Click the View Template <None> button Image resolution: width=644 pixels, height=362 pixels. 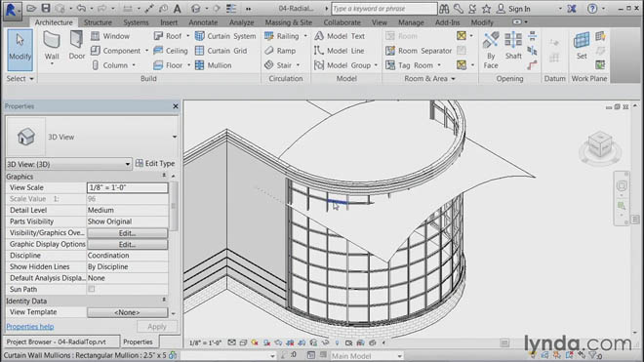coord(127,312)
